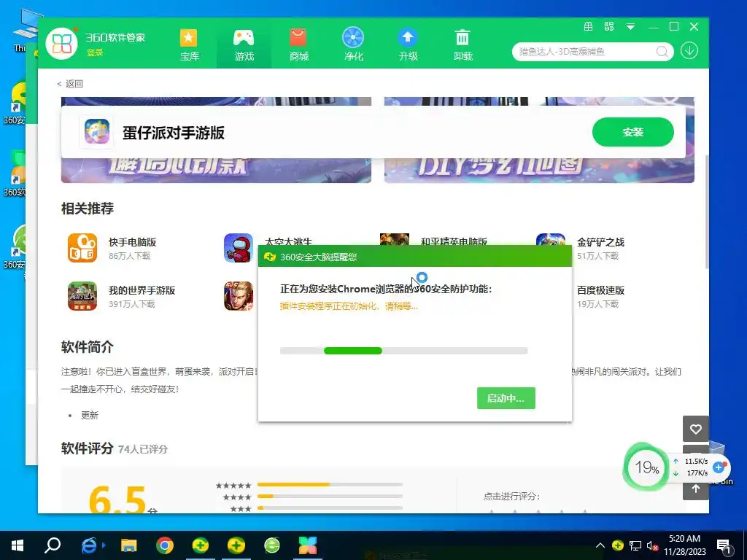Go to the 净化 tab
Screen dimensions: 747x560
click(x=354, y=46)
